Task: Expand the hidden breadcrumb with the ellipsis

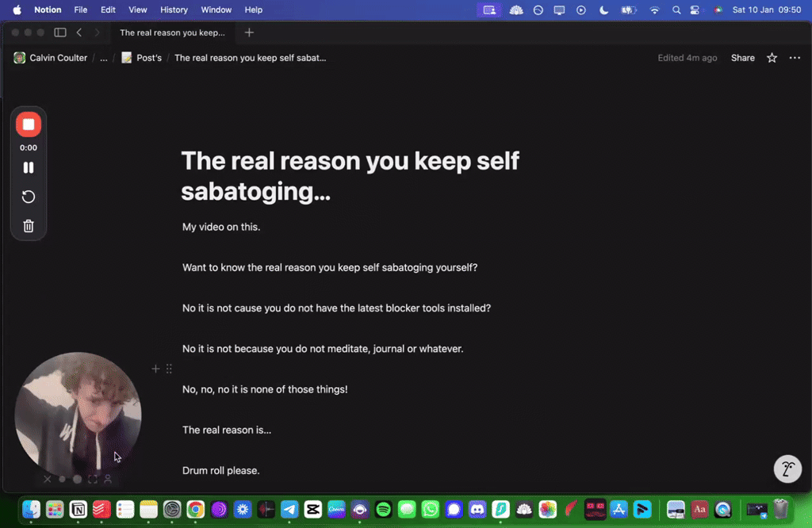Action: pos(102,57)
